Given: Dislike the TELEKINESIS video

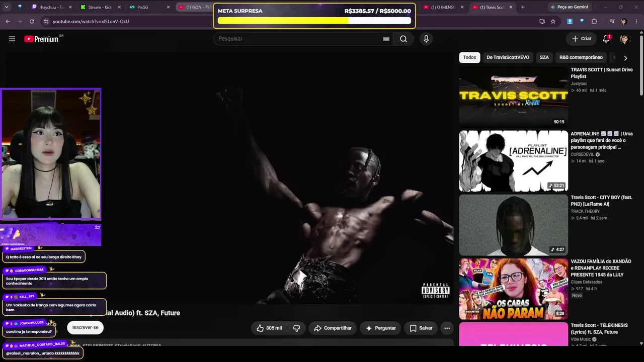Looking at the screenshot, I should click(296, 328).
